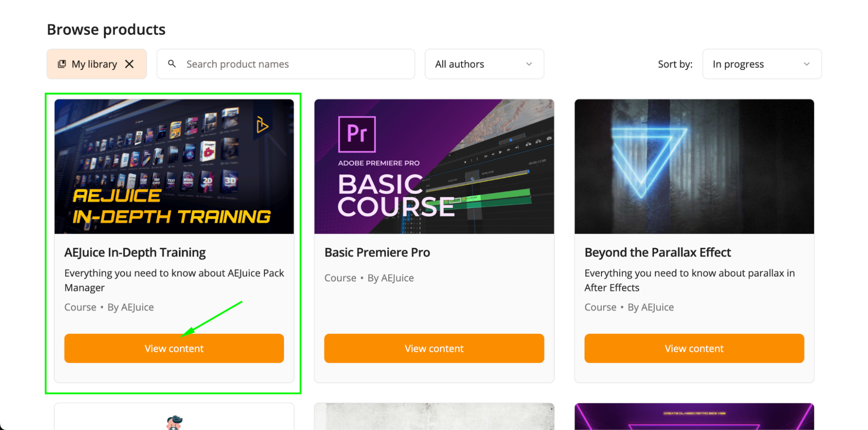This screenshot has width=868, height=430.
Task: View content for Beyond the Parallax Effect
Action: 694,348
